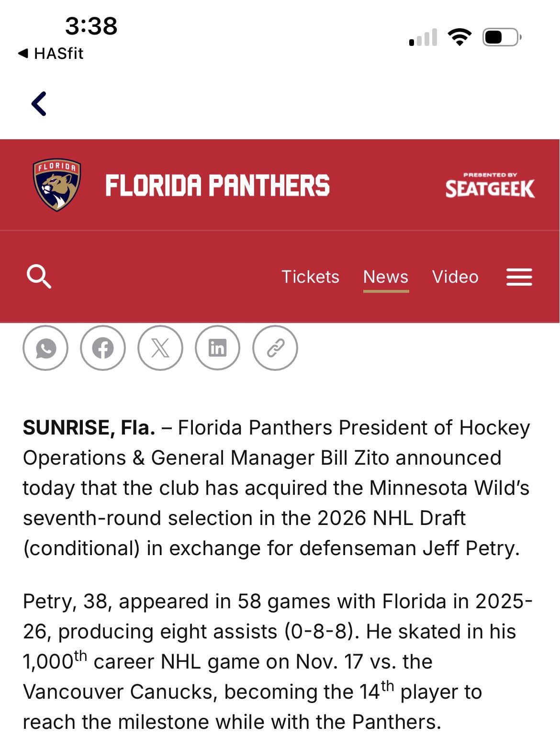Click the SeatGeek sponsor logo

pyautogui.click(x=490, y=185)
